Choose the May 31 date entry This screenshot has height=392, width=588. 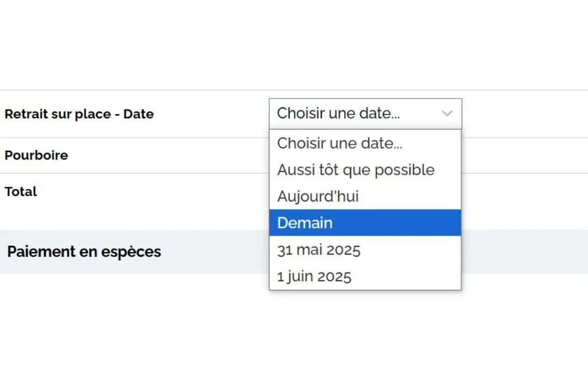coord(365,249)
